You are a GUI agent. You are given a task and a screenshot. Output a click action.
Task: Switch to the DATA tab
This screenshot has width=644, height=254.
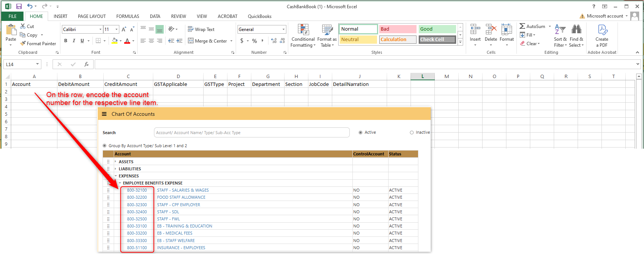pos(155,16)
